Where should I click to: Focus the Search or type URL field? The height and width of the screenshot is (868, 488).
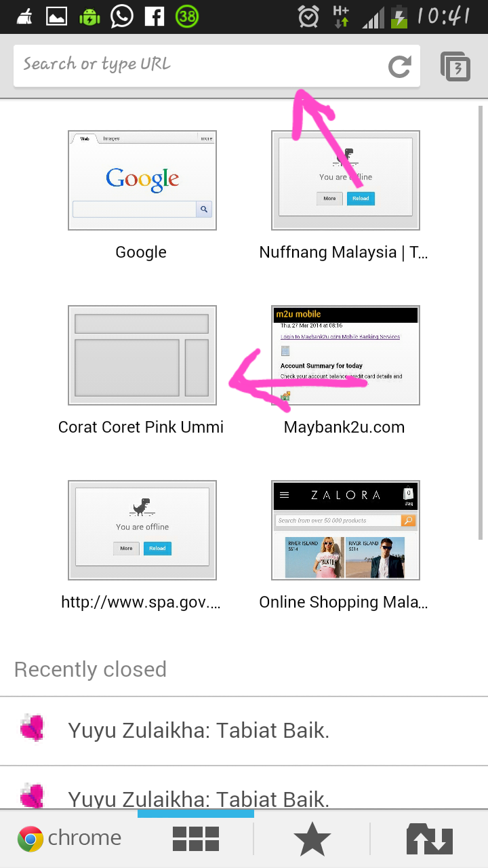click(197, 66)
